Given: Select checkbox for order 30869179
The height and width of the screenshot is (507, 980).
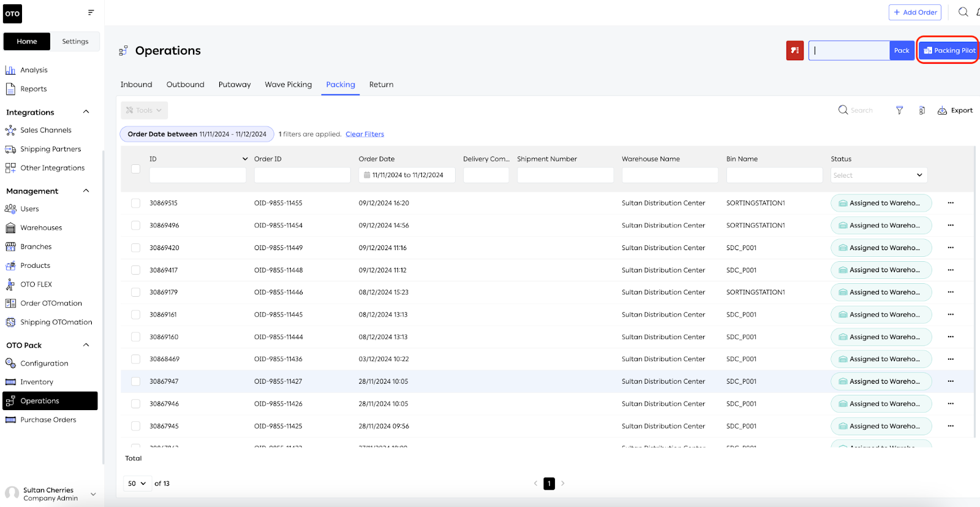Looking at the screenshot, I should pyautogui.click(x=135, y=292).
